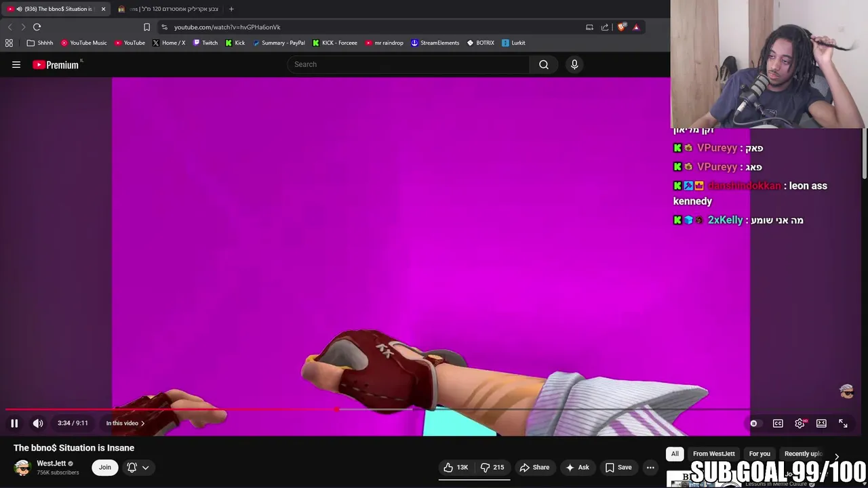Image resolution: width=868 pixels, height=488 pixels.
Task: Open a new browser tab
Action: coord(231,9)
